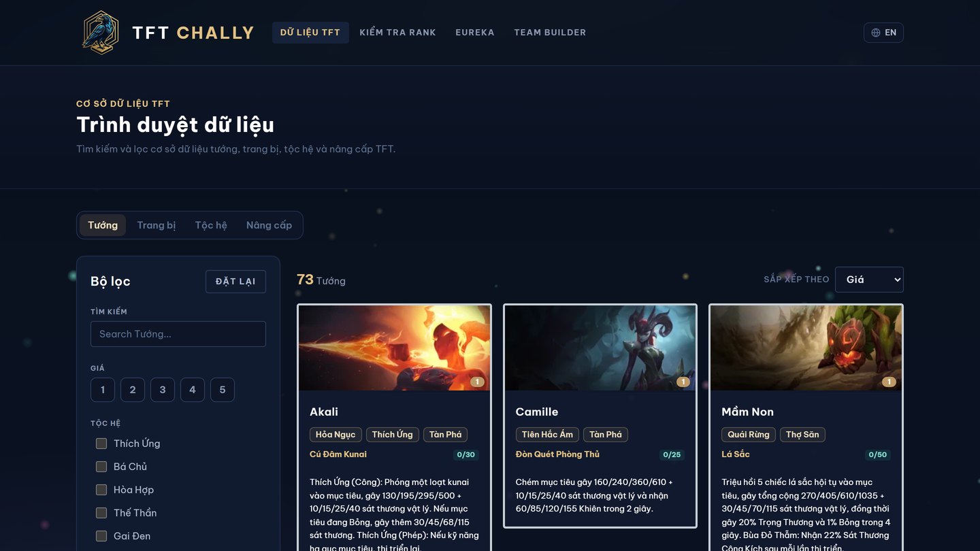Image resolution: width=980 pixels, height=551 pixels.
Task: Click the 73 Tướng result count
Action: click(x=321, y=280)
